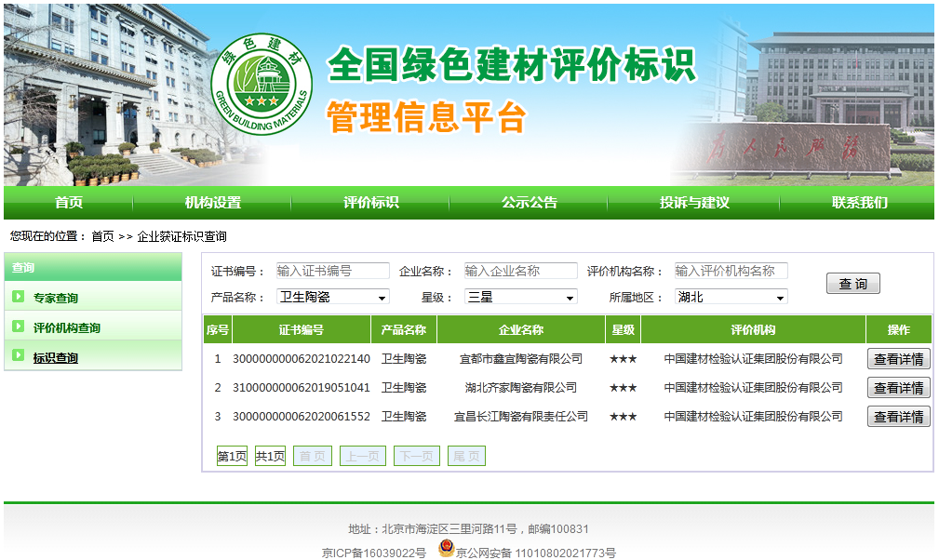Open 查看详情 for 宜昌长江陶瓷有限责任公司
939x560 pixels.
pos(898,417)
